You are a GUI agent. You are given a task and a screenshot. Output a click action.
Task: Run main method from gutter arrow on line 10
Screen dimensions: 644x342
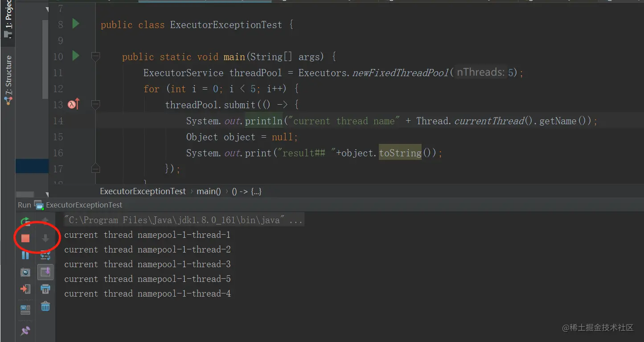(76, 56)
